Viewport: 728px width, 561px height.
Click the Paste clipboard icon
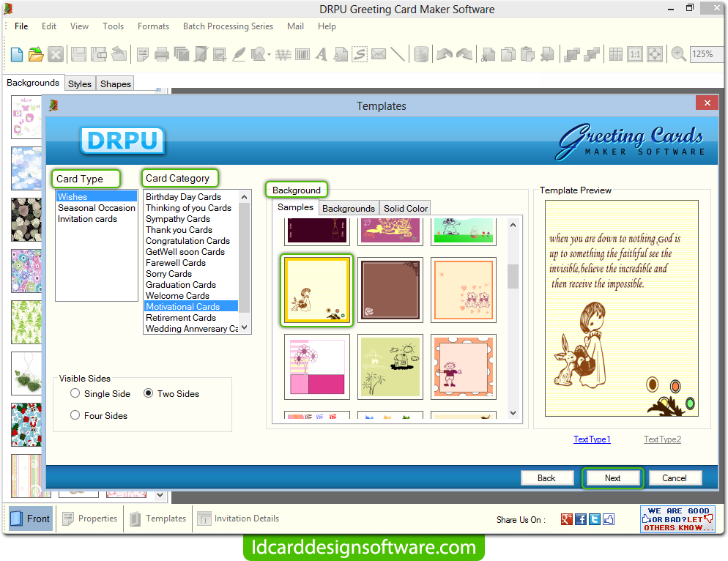tap(527, 55)
